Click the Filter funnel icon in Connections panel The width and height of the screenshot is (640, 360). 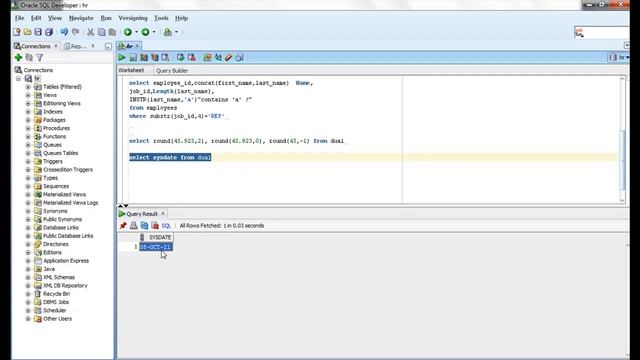click(40, 58)
